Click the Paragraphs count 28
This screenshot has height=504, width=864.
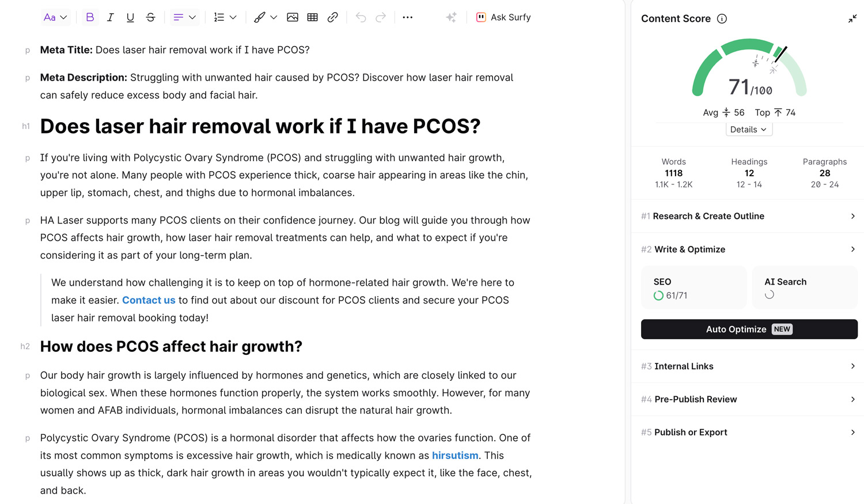[825, 173]
